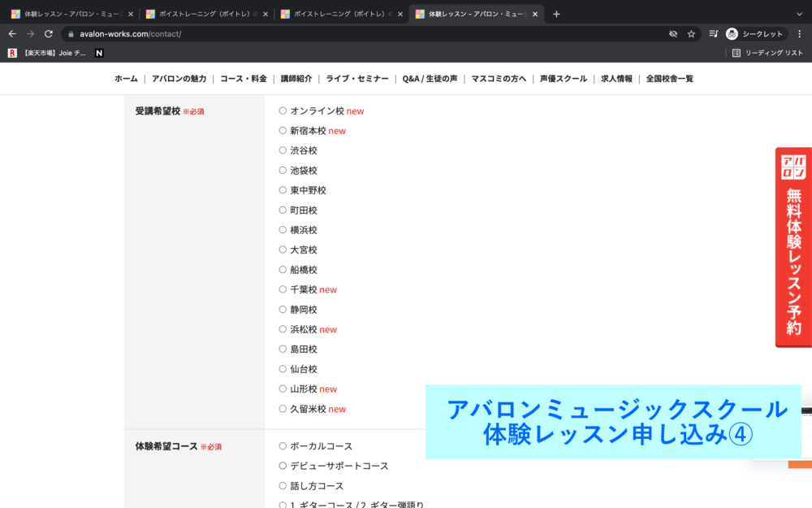
Task: Close the first 体験レッスン tab
Action: point(131,14)
